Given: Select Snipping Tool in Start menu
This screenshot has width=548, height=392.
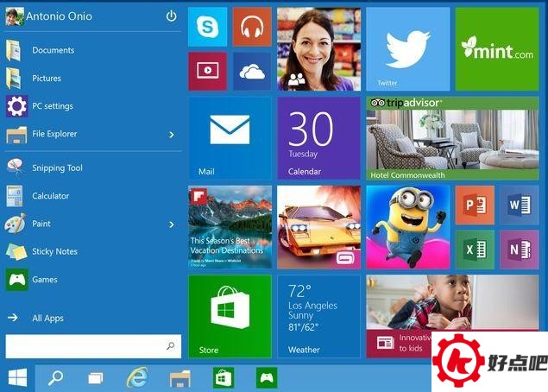Looking at the screenshot, I should point(56,168).
